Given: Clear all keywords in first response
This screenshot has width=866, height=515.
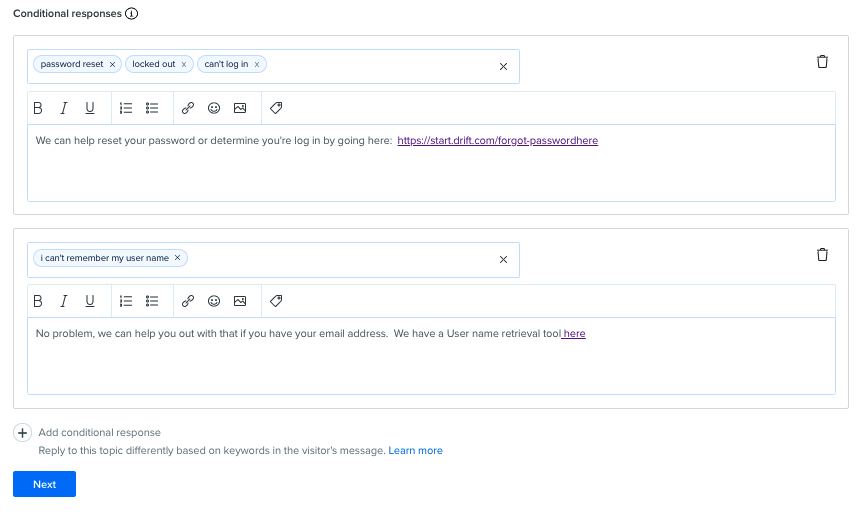Looking at the screenshot, I should pyautogui.click(x=503, y=67).
